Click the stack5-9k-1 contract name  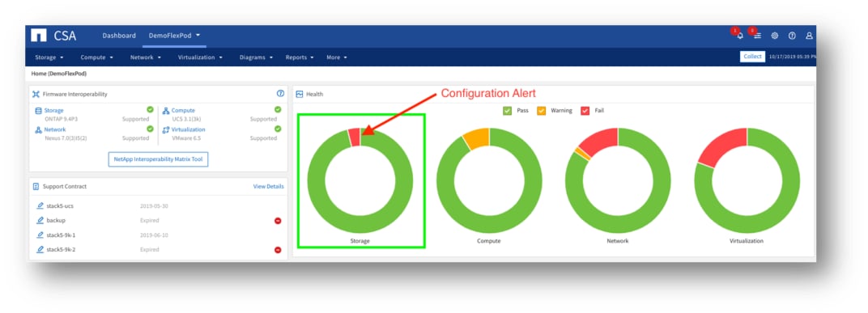point(61,235)
